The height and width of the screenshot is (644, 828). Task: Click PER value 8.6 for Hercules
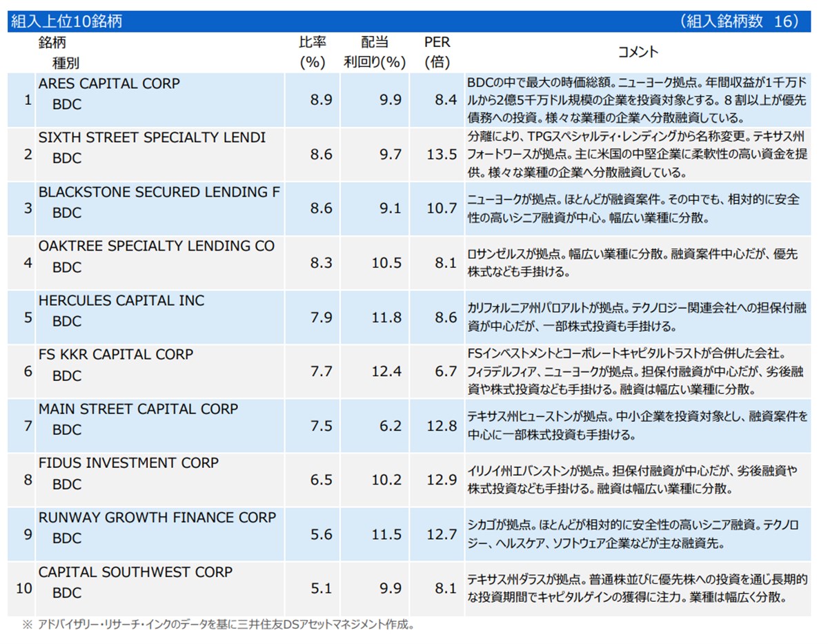click(446, 318)
